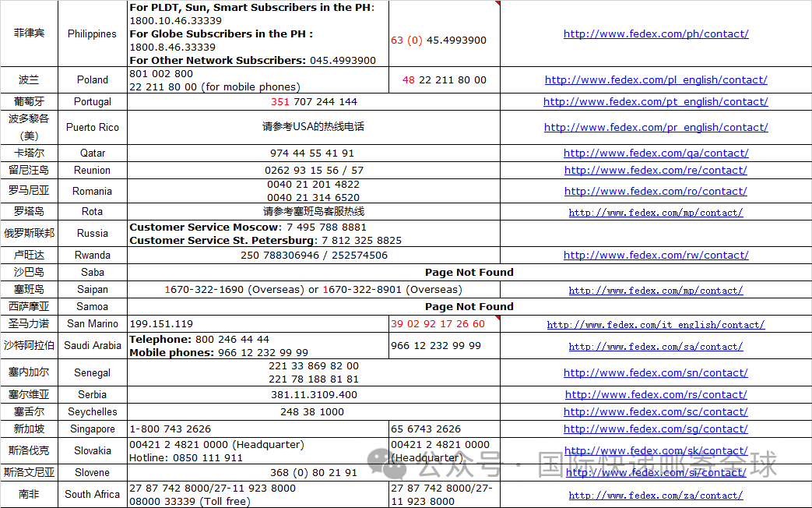The image size is (812, 508).
Task: Select the "Puerto Rico" cell
Action: [x=92, y=127]
